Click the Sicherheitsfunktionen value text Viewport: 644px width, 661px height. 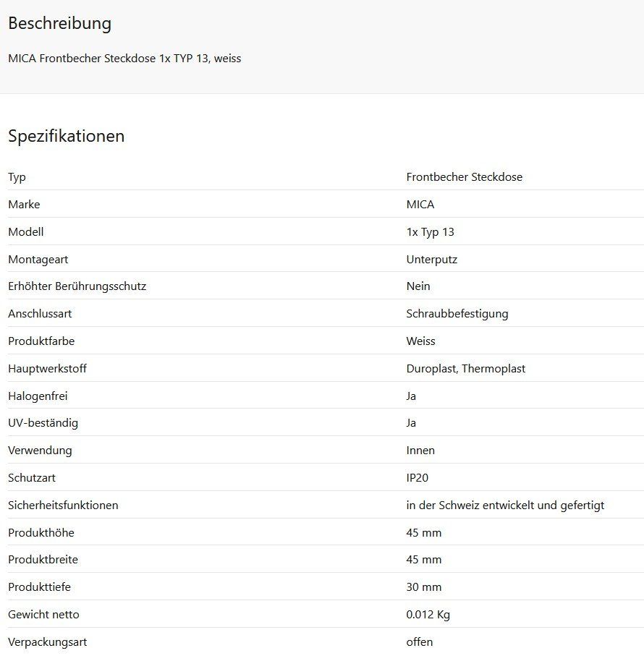click(505, 505)
